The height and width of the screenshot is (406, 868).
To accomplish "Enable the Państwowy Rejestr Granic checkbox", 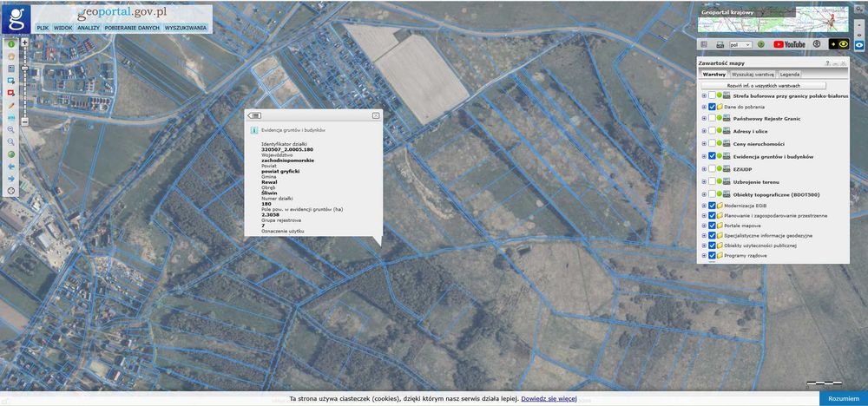I will [x=712, y=118].
